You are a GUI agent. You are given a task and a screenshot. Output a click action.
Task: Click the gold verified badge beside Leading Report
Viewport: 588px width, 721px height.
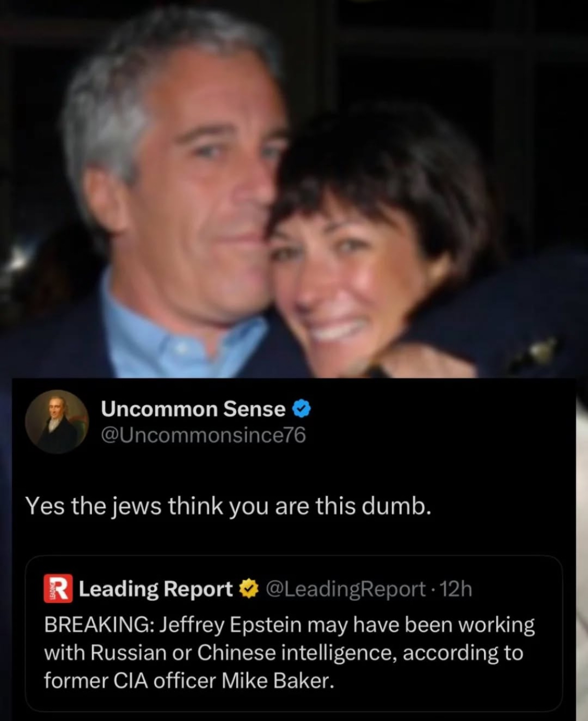[x=248, y=589]
